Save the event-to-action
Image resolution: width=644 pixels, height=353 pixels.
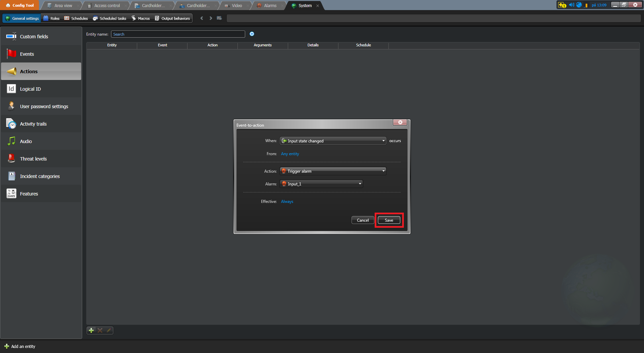389,220
